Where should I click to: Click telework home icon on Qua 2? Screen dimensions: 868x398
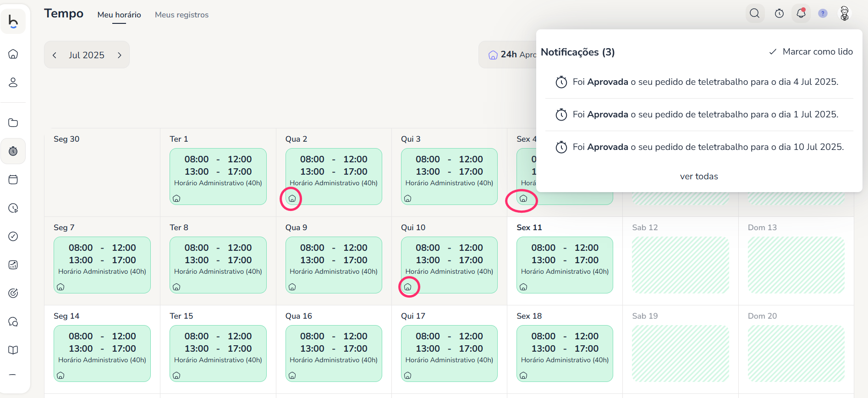292,199
